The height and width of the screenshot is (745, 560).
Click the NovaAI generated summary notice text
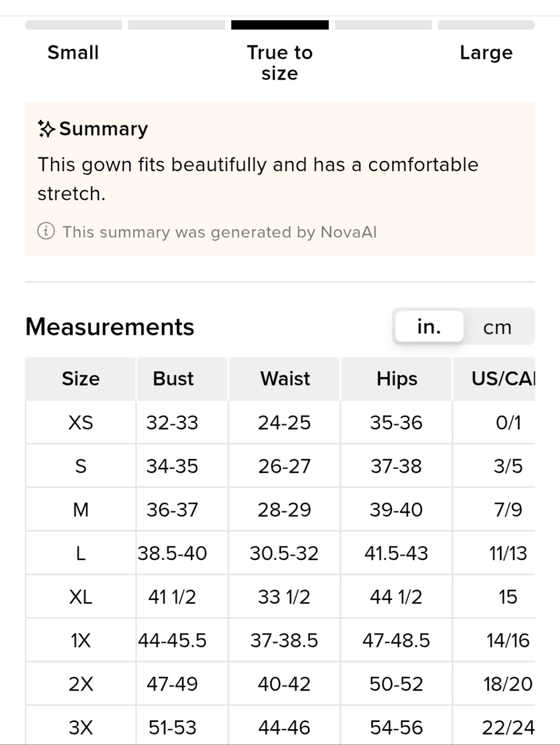(220, 232)
